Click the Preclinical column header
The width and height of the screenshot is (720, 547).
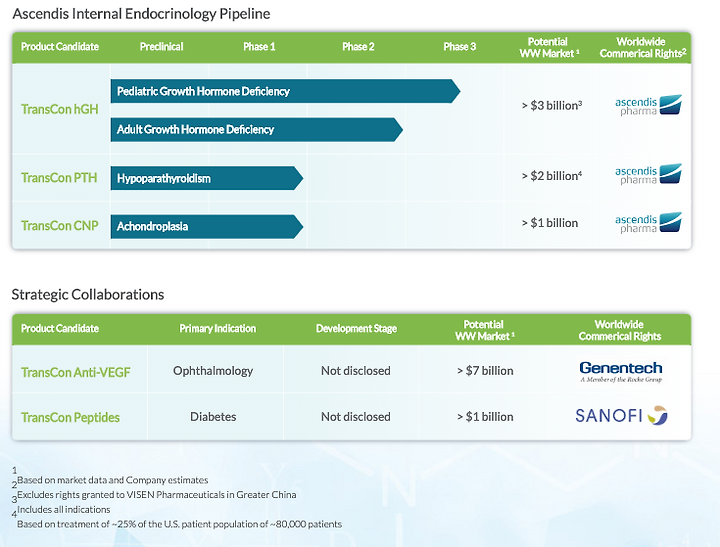click(162, 47)
